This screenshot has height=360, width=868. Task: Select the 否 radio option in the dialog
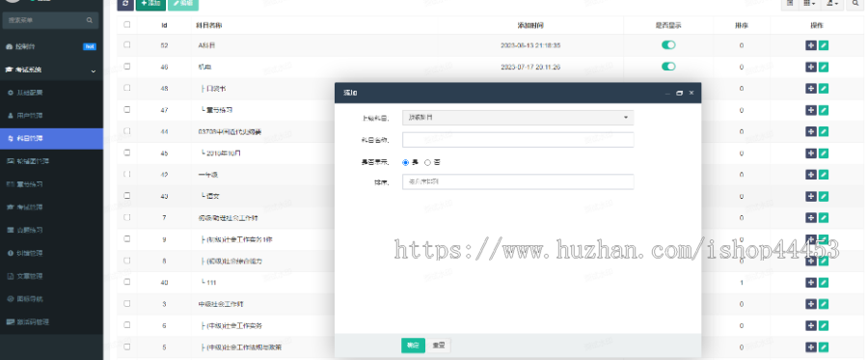[427, 163]
